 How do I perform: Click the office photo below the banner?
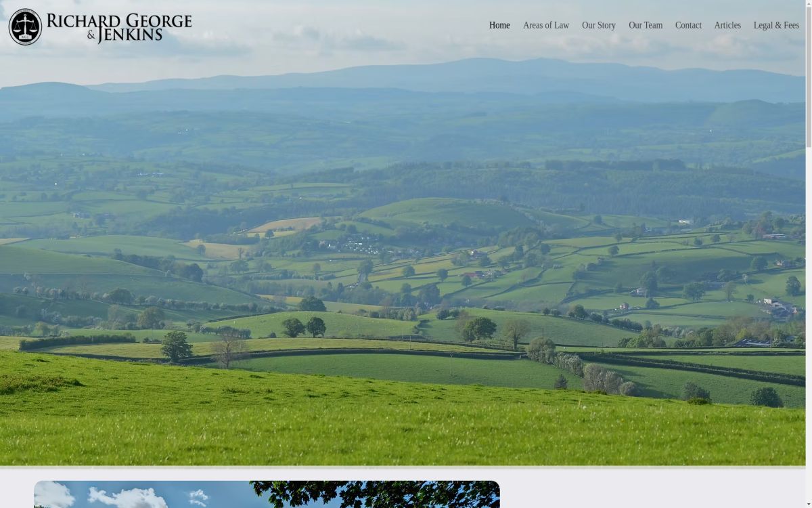point(267,494)
